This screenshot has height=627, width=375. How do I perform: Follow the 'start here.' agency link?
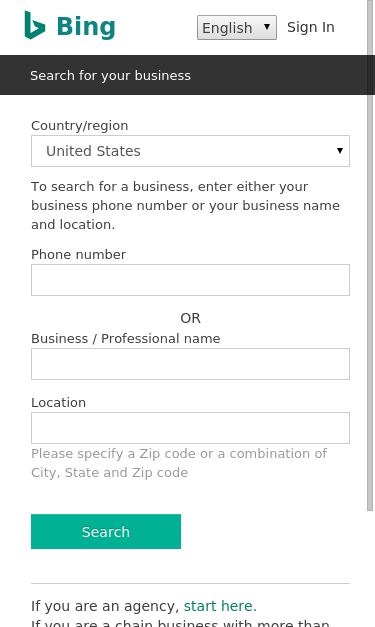(x=220, y=606)
